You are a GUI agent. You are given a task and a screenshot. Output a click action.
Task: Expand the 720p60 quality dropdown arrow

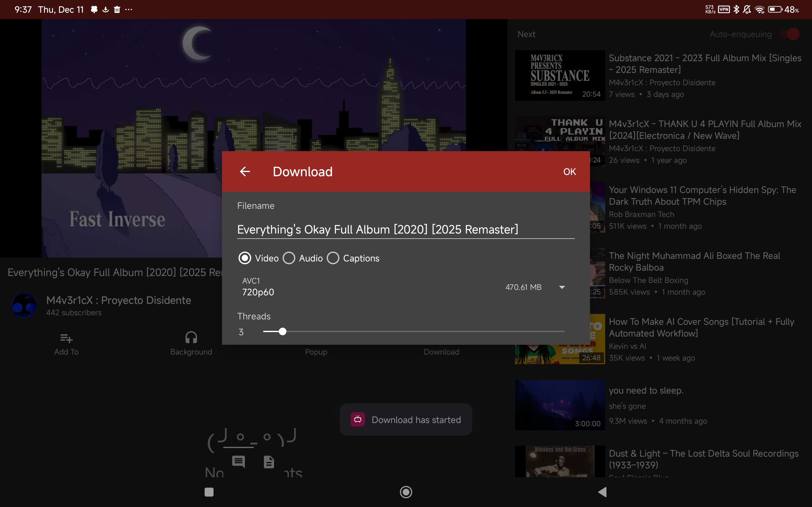tap(562, 287)
